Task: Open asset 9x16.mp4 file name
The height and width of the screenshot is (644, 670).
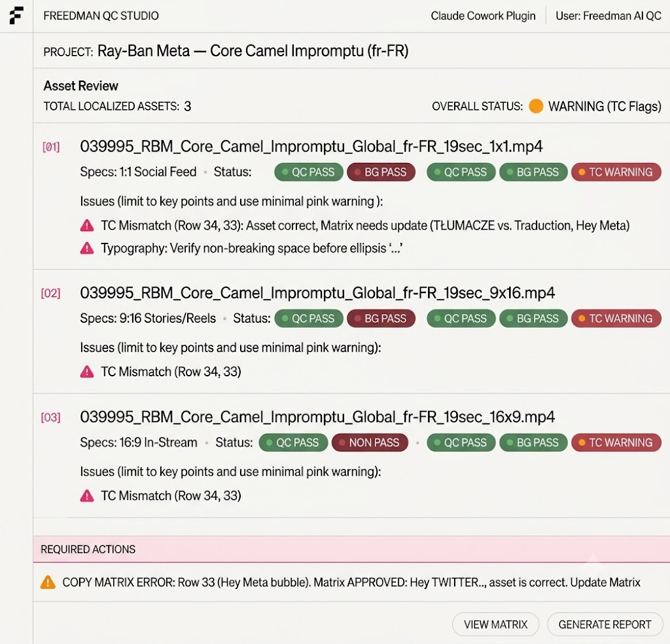Action: (317, 293)
